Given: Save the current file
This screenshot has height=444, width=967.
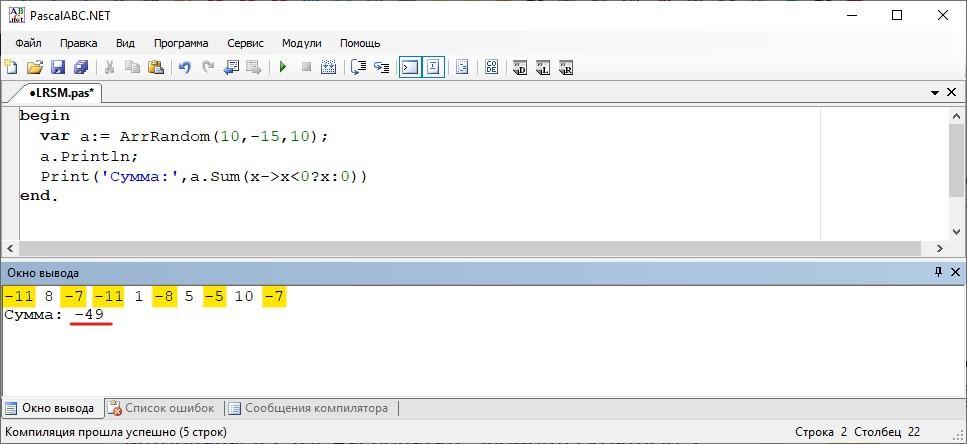Looking at the screenshot, I should coord(58,67).
